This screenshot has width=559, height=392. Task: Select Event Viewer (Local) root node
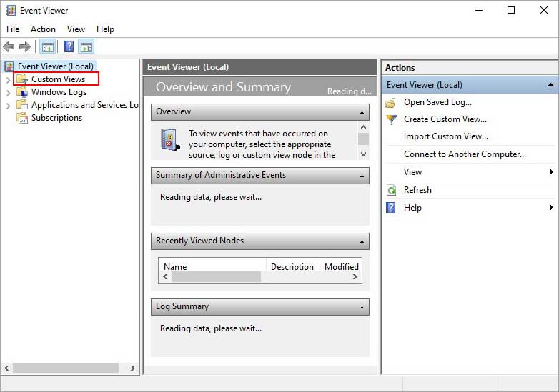pos(56,66)
